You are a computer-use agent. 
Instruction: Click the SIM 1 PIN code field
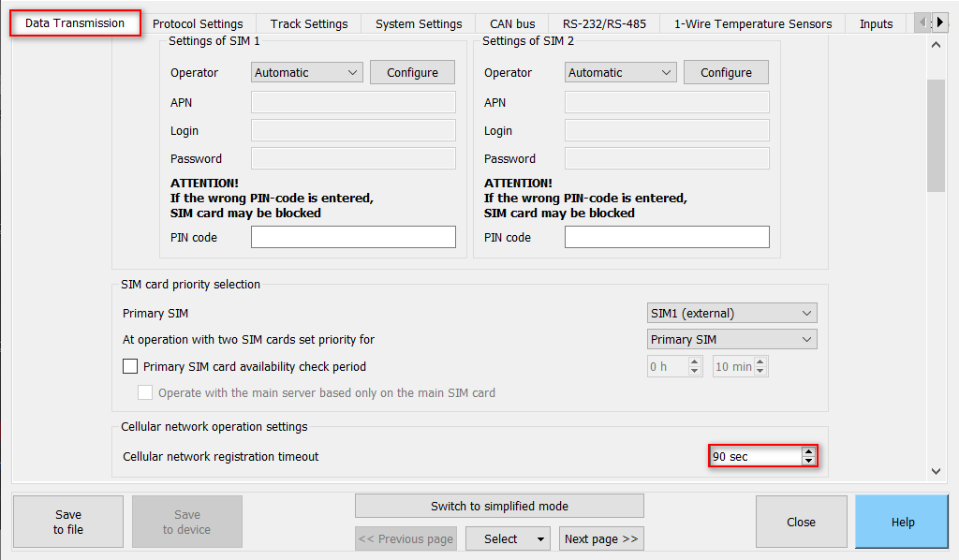[353, 238]
